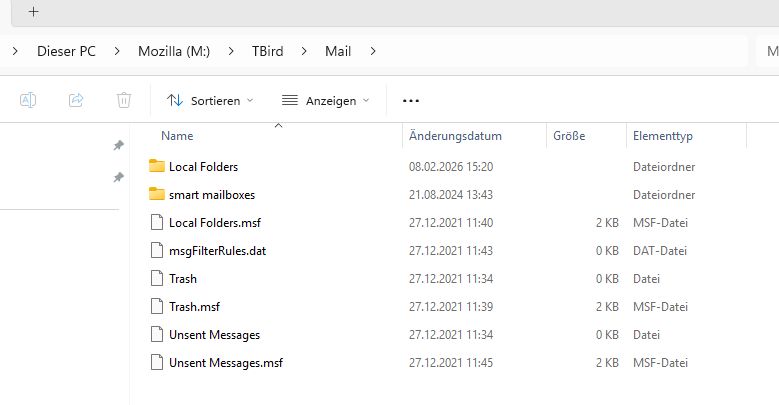
Task: Select the Unsent Messages.msf file
Action: (x=226, y=362)
